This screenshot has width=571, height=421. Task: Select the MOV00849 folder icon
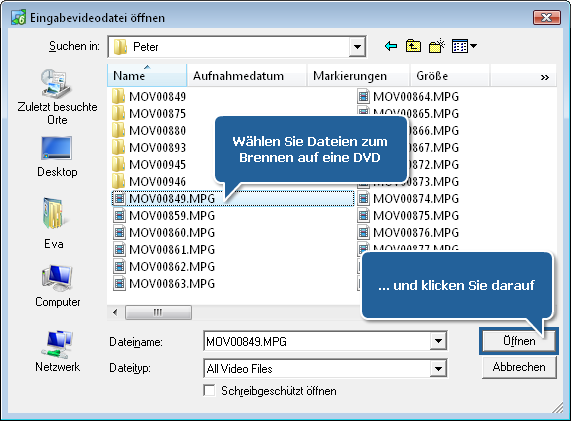[x=119, y=97]
